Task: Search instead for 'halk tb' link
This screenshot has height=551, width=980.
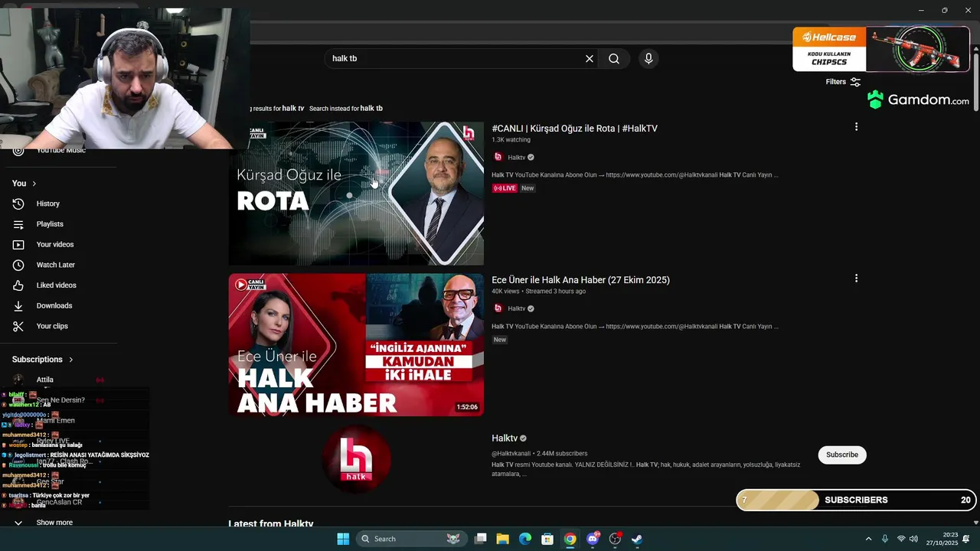Action: tap(371, 109)
